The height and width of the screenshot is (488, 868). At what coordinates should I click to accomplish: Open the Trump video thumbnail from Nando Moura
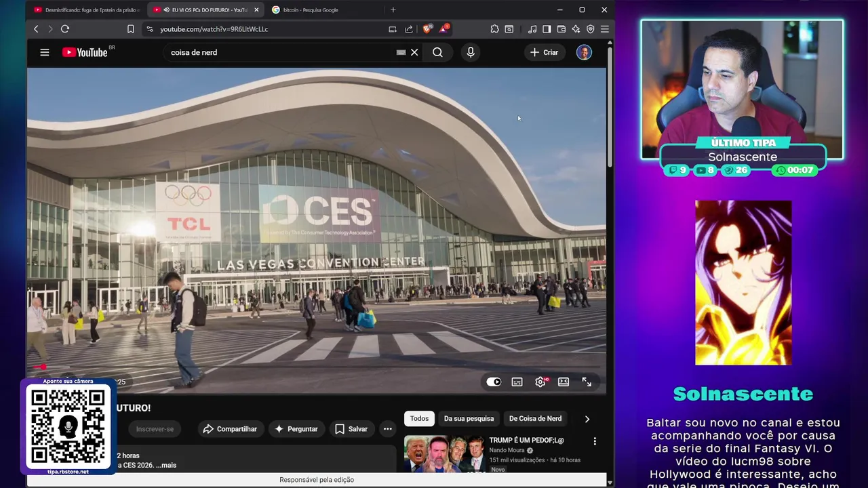click(x=445, y=454)
